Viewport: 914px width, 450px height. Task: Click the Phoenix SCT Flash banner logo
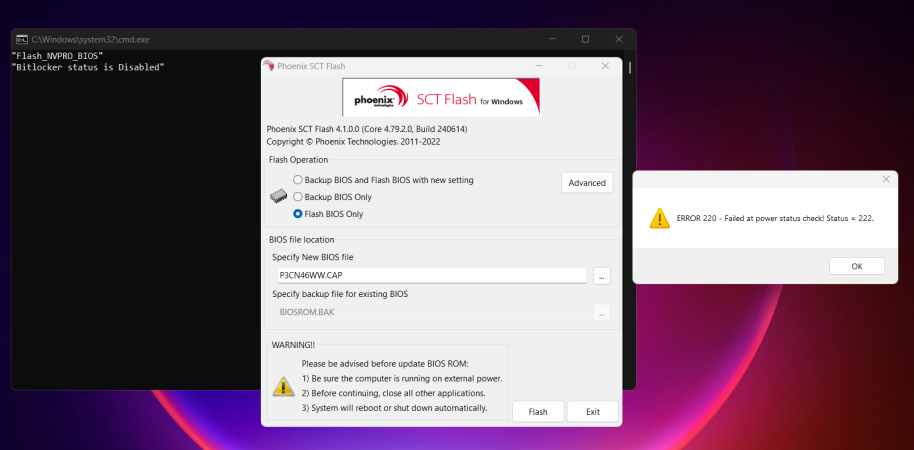[441, 97]
